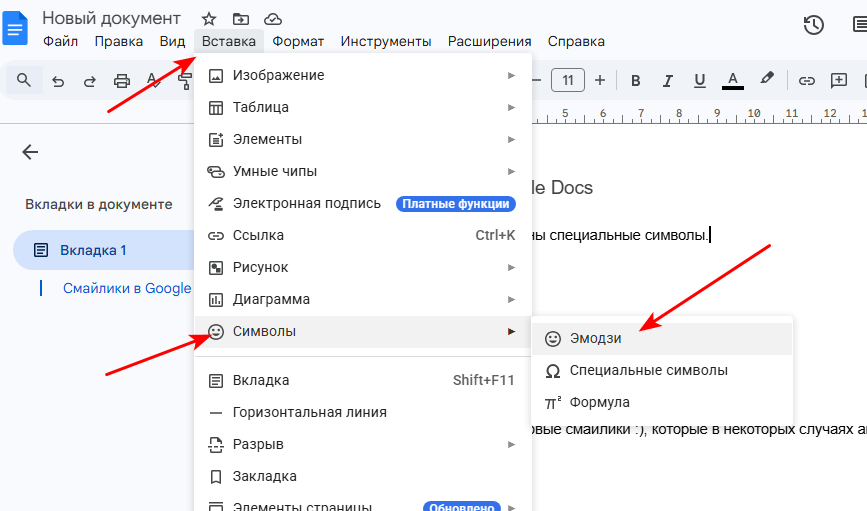Click the move-to-folder icon
This screenshot has height=511, width=867.
point(241,19)
